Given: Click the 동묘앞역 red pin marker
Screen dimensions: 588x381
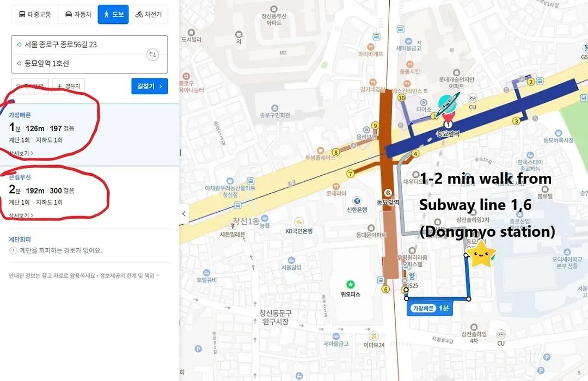Looking at the screenshot, I should coord(448,119).
